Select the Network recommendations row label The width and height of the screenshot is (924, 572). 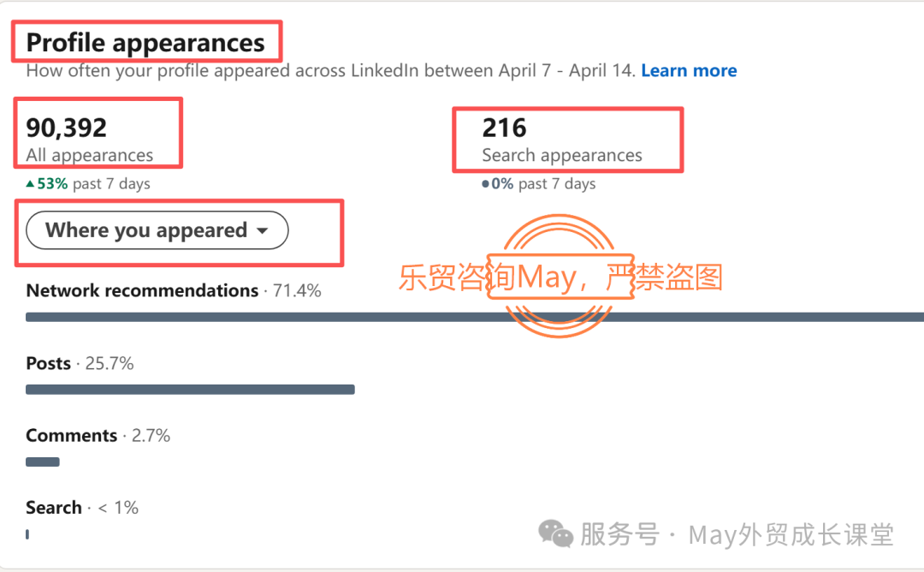tap(142, 291)
